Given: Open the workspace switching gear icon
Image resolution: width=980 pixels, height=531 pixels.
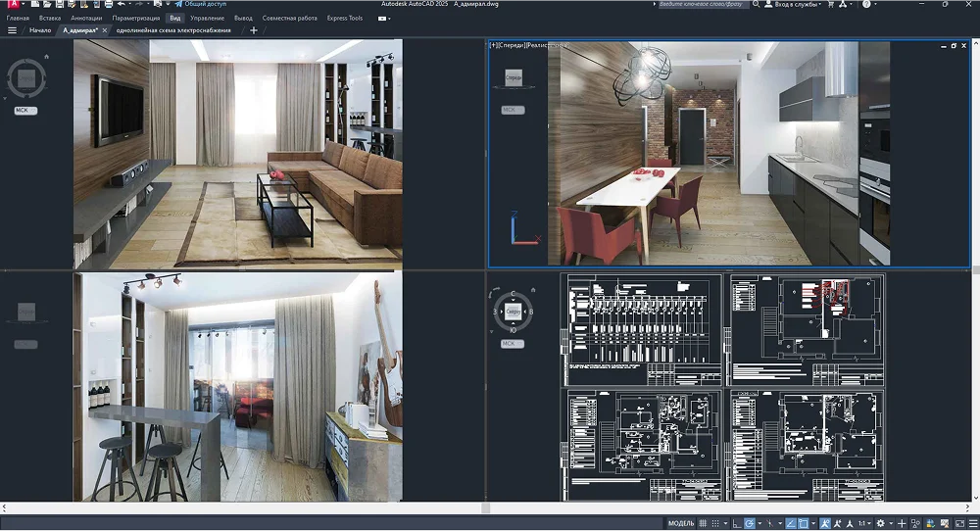Looking at the screenshot, I should pos(880,523).
